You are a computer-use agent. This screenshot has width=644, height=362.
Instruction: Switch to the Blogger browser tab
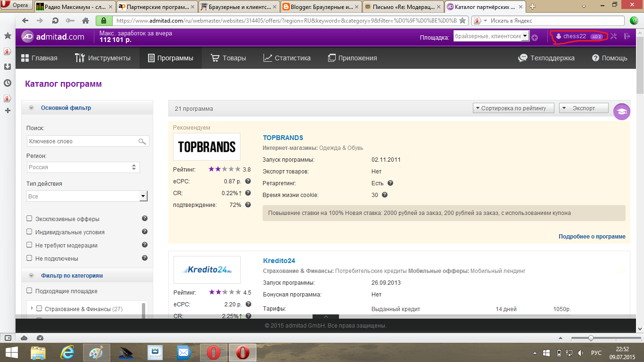pyautogui.click(x=320, y=7)
